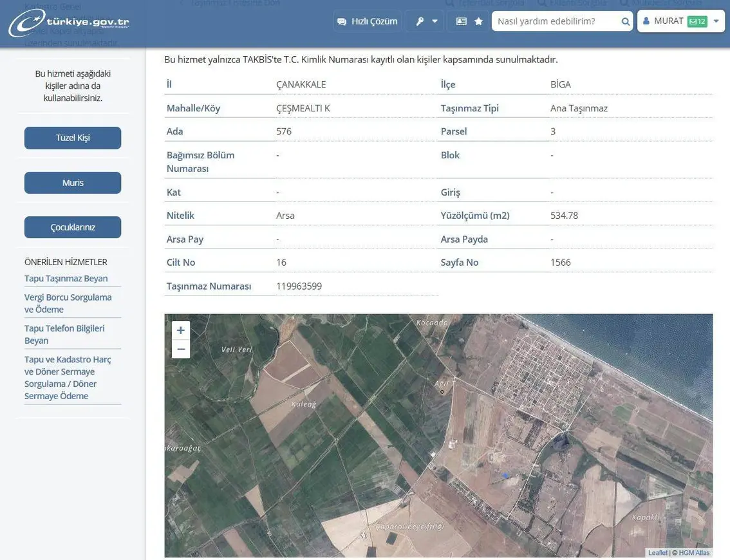Click the ÇANAKKALE province value
The height and width of the screenshot is (560, 730).
point(301,84)
